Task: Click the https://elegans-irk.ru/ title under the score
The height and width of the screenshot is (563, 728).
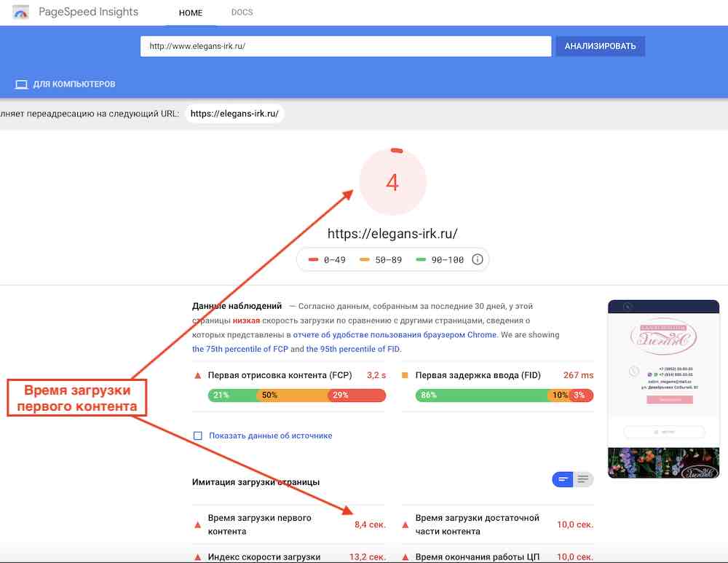Action: coord(393,234)
